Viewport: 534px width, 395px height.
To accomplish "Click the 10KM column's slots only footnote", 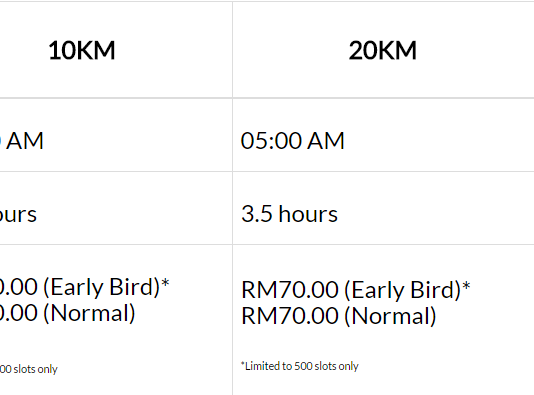I will click(29, 369).
